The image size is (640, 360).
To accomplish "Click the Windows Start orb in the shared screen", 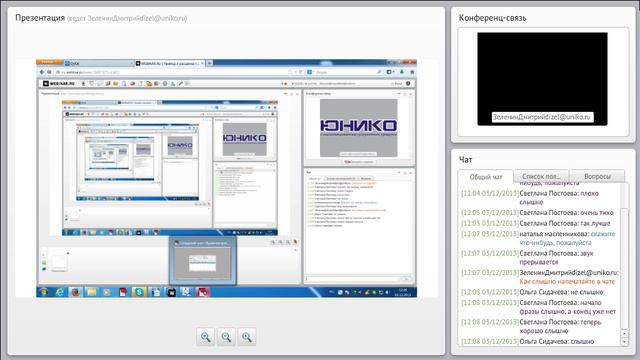I will [x=44, y=292].
